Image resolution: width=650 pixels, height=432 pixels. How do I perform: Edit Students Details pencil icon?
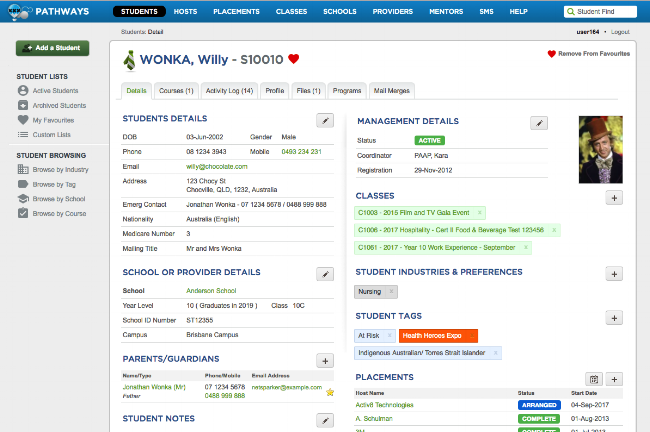325,121
